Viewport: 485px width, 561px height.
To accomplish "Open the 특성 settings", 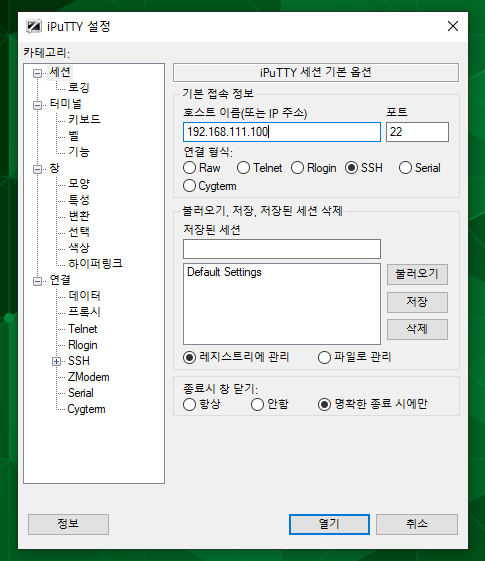I will point(79,200).
